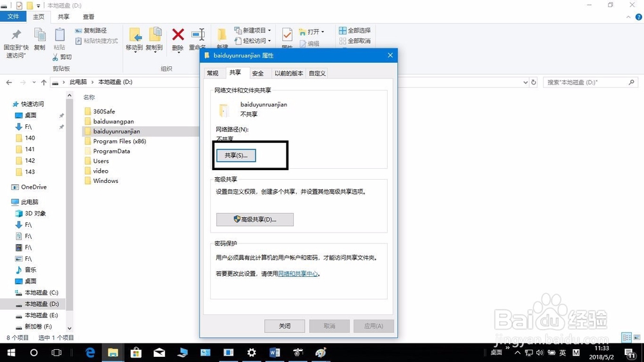Open the Windows Start menu
Screen dimensions: 644x362
[x=11, y=352]
